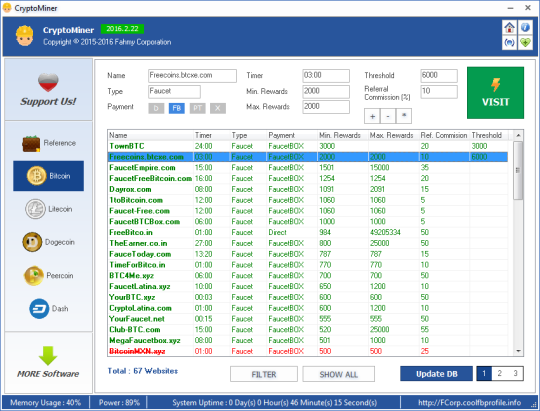Screen dimensions: 540x411
Task: Sort by Max. Rewards column header
Action: coord(393,135)
